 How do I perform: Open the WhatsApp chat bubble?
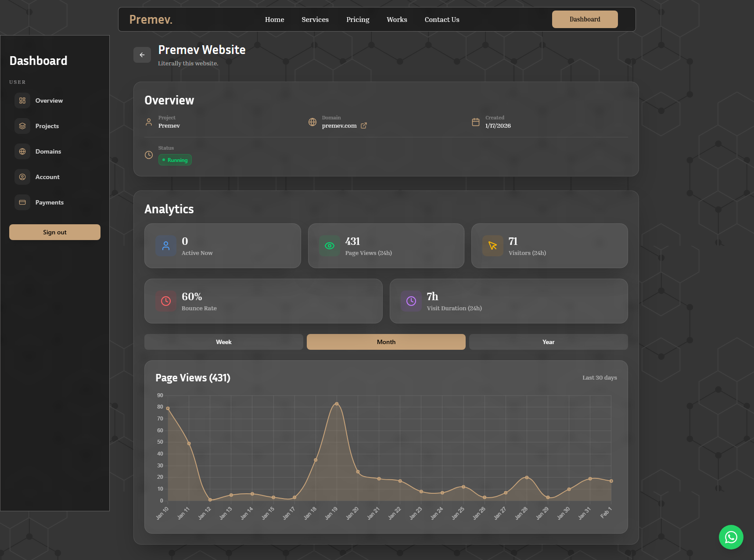coord(731,537)
